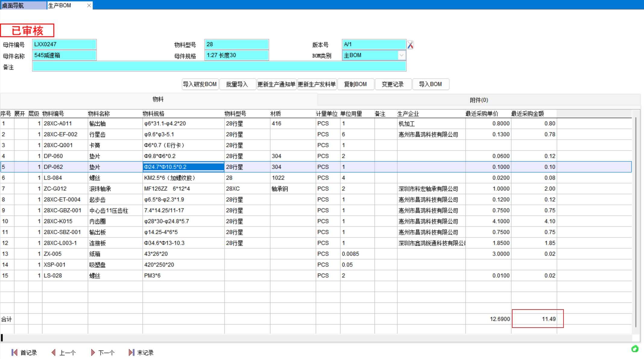
Task: Click the scissors icon beside version number
Action: pos(410,45)
